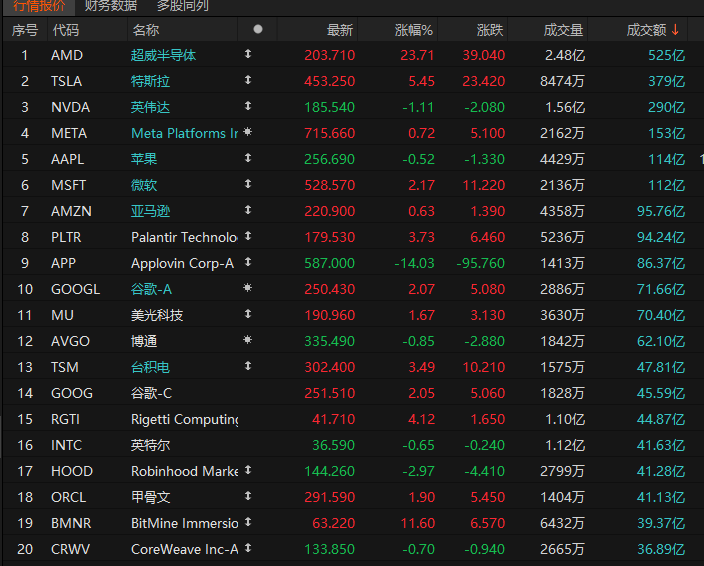The image size is (704, 566).
Task: Select the AAPL ticker code cell
Action: pos(68,159)
